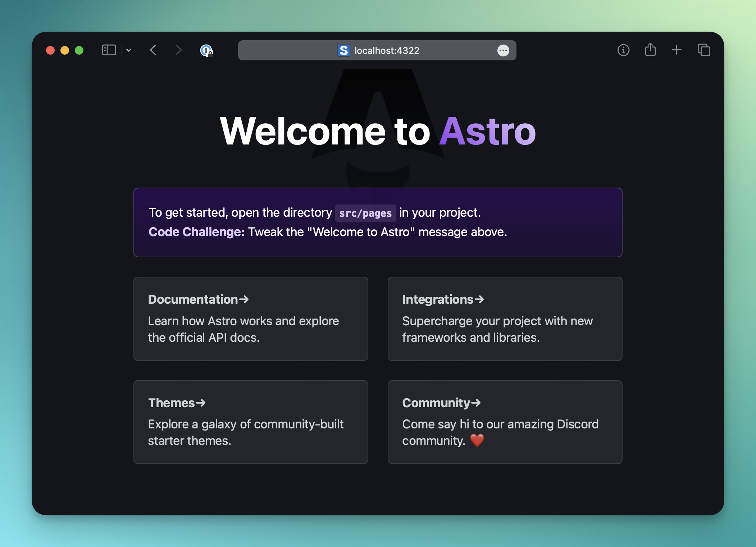The width and height of the screenshot is (756, 547).
Task: Go back using the back arrow
Action: (153, 50)
